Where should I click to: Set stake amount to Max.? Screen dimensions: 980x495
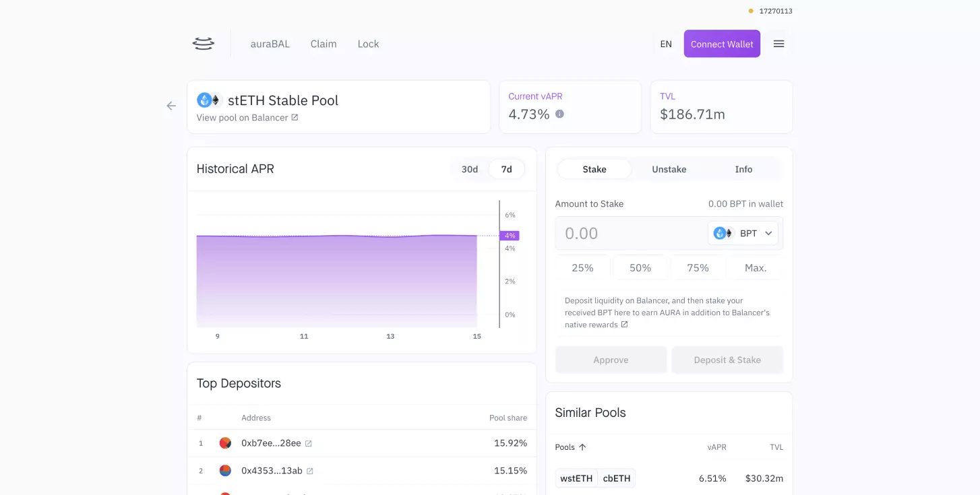[x=756, y=267]
